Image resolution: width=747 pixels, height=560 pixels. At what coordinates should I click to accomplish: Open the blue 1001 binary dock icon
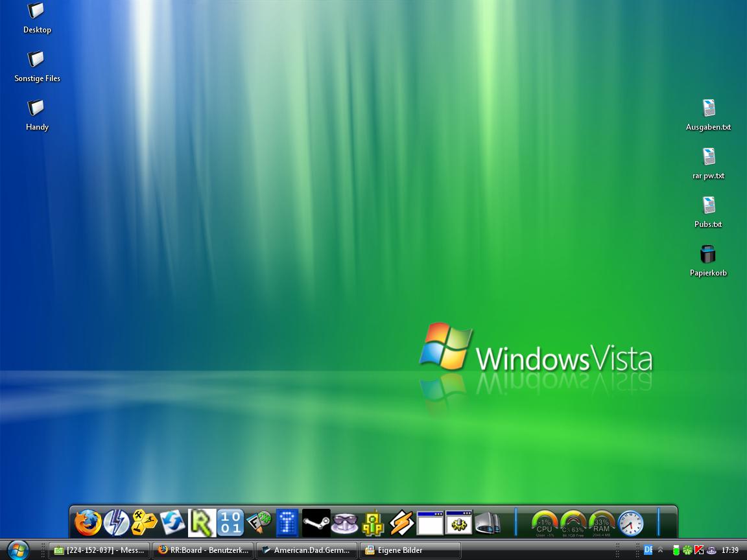click(x=231, y=522)
